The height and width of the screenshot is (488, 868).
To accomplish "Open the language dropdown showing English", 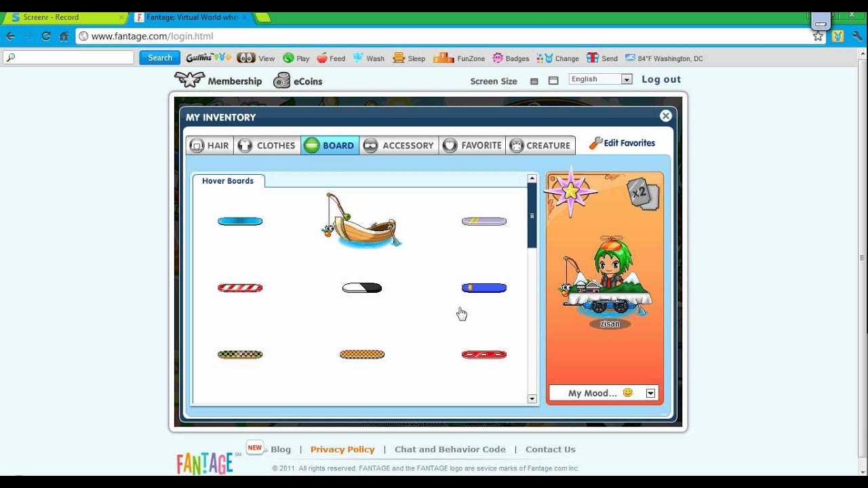I will tap(600, 79).
